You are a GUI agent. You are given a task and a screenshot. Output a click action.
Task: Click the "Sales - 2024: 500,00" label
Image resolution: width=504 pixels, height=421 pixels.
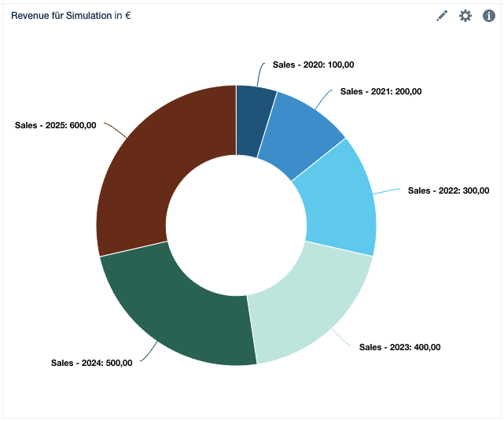[92, 363]
